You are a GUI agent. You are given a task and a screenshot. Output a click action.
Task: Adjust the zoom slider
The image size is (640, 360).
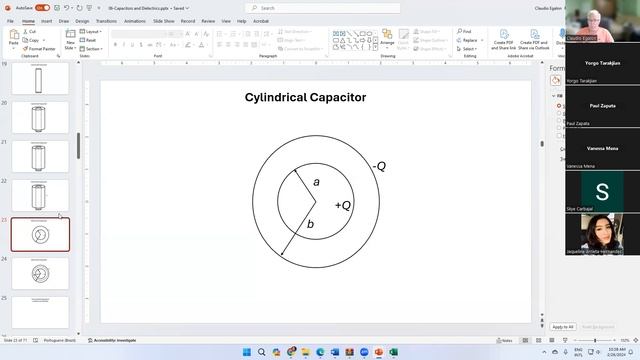(x=595, y=340)
